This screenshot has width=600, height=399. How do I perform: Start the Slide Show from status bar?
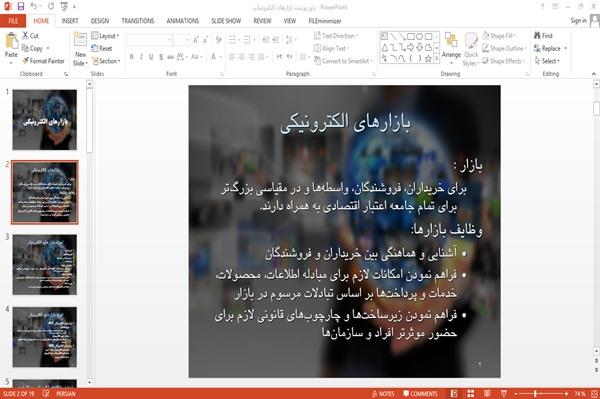[504, 394]
